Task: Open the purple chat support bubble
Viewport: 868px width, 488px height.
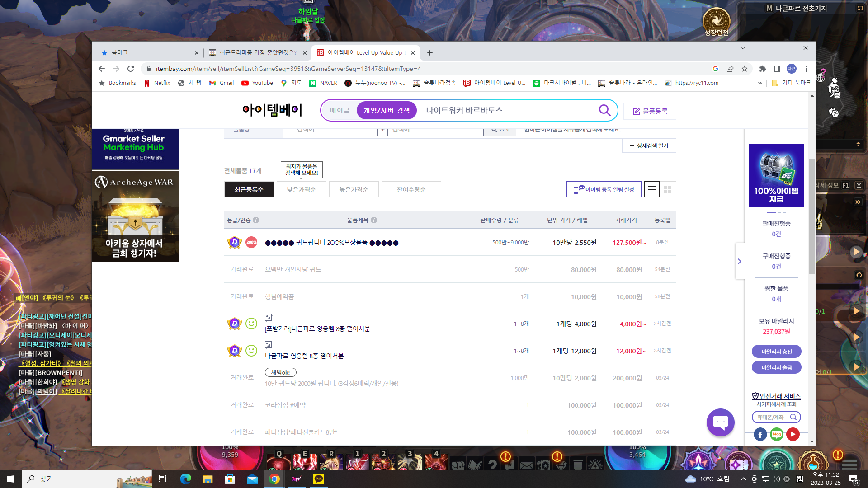Action: coord(720,422)
